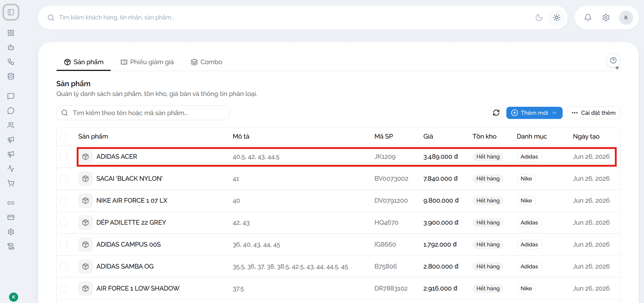The image size is (644, 303).
Task: Switch to the Phiếu giảm giá tab
Action: [x=147, y=62]
